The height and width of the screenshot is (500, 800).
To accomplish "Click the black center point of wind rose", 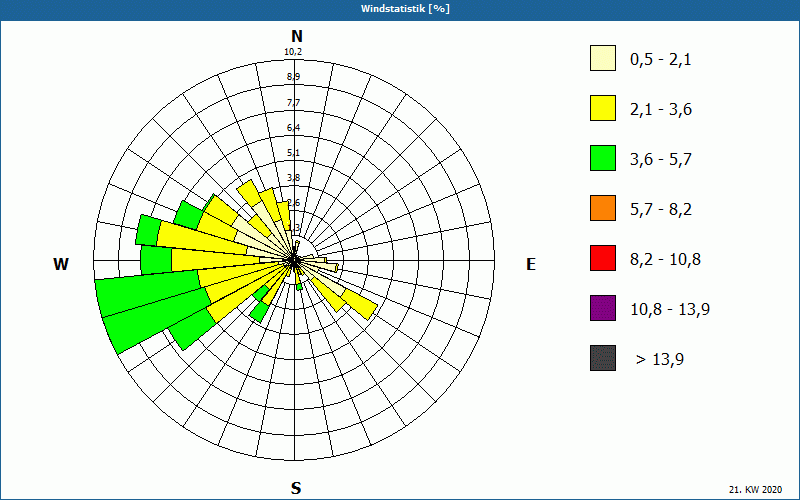I will point(294,261).
